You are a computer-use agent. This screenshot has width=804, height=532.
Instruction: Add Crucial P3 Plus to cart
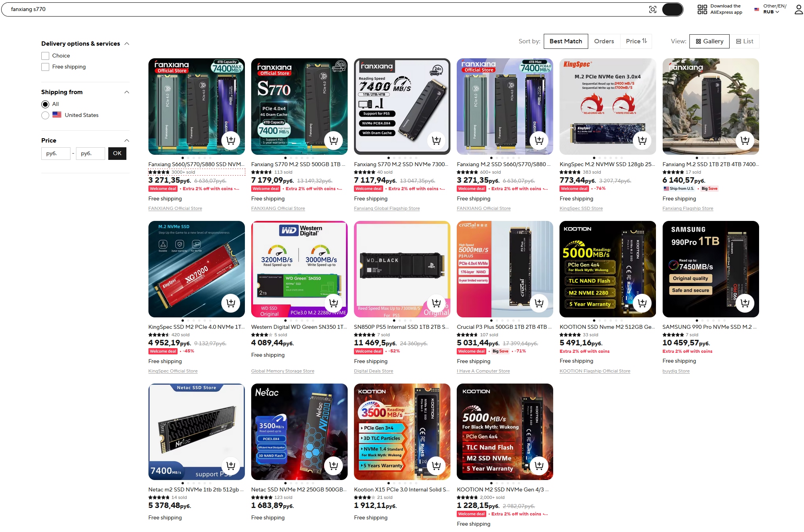(539, 303)
